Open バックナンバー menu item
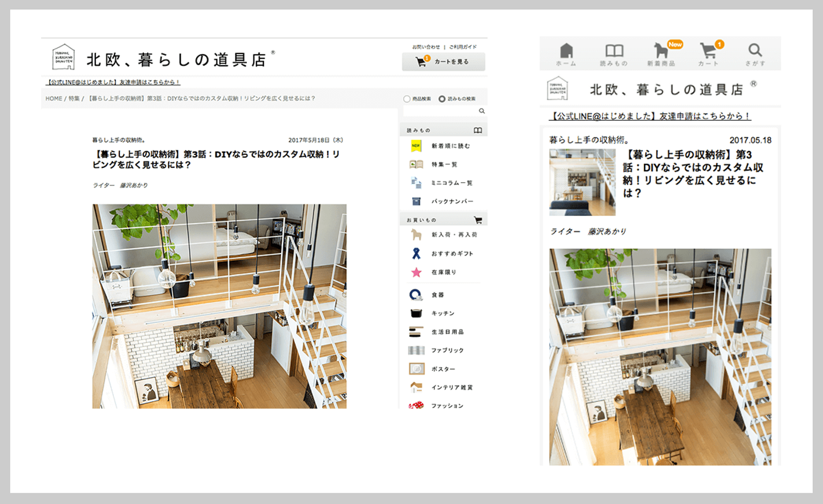Viewport: 823px width, 504px height. click(x=452, y=201)
